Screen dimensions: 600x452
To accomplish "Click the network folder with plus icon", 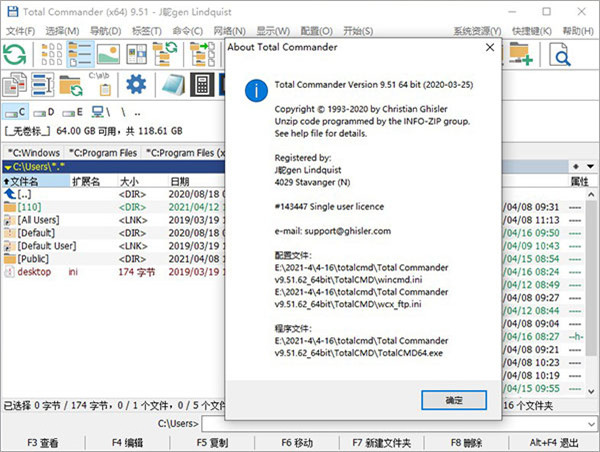I will (x=521, y=54).
